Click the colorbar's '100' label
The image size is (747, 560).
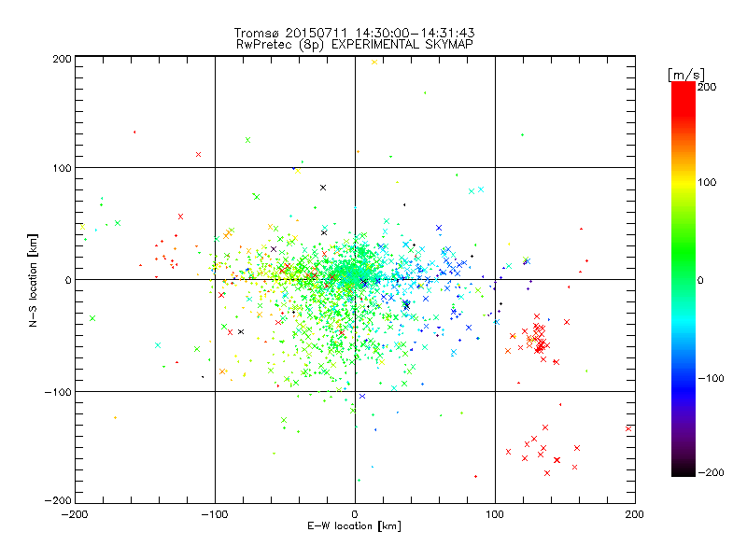[x=707, y=182]
